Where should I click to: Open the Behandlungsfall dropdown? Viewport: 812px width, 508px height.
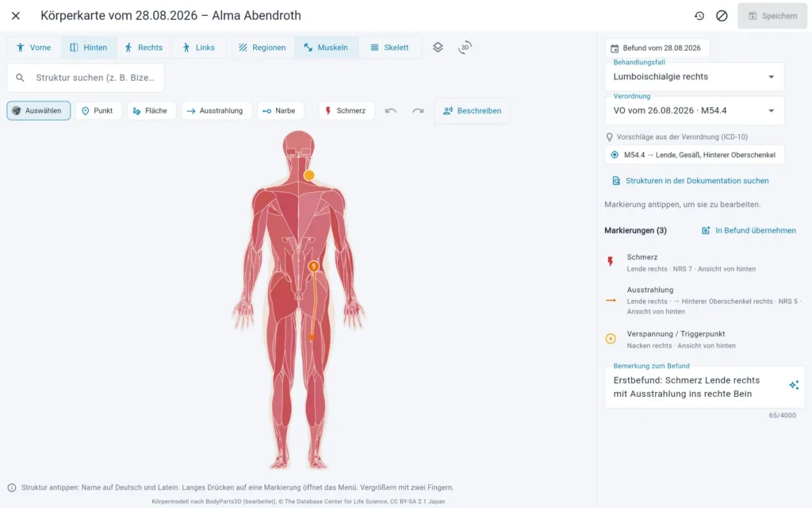click(x=694, y=77)
